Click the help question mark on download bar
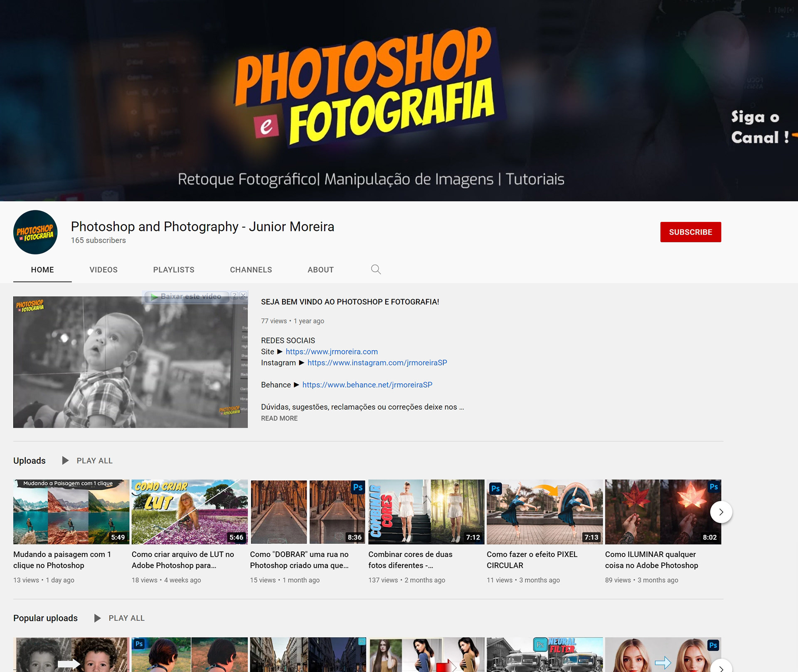This screenshot has width=798, height=672. [x=234, y=295]
